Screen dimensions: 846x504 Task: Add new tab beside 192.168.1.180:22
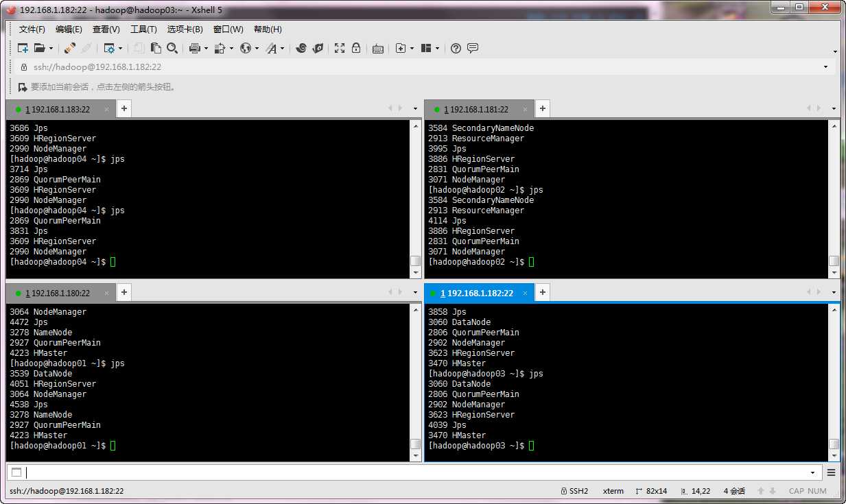[x=124, y=292]
